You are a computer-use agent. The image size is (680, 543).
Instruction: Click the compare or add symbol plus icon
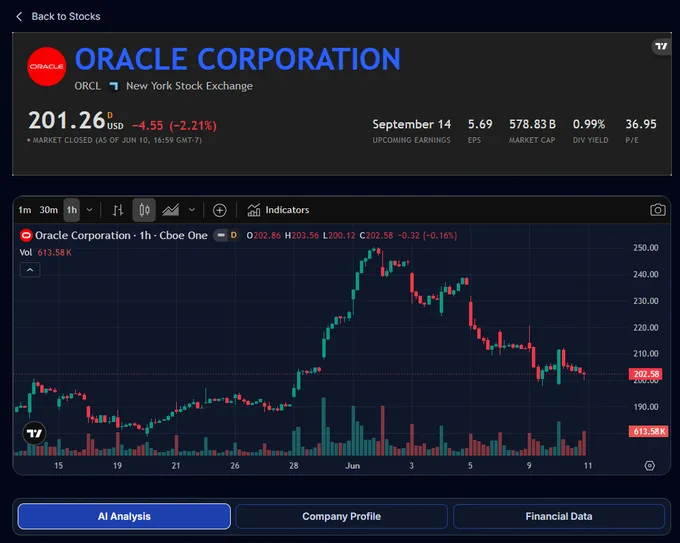click(x=219, y=210)
